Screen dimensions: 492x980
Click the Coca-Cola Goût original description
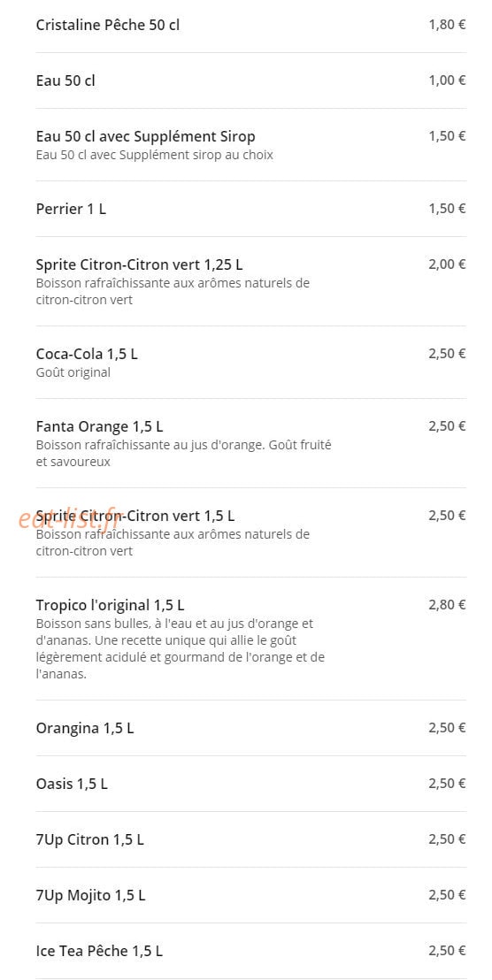click(73, 372)
